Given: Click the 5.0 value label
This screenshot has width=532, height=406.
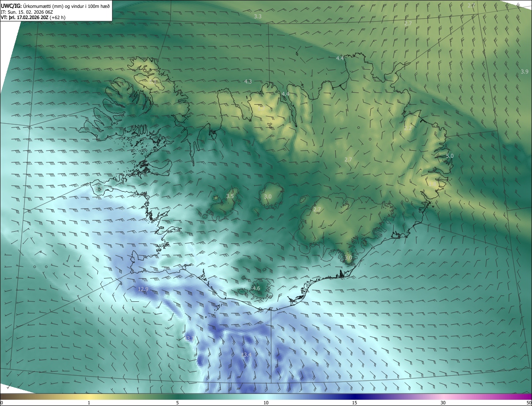Looking at the screenshot, I should point(450,156).
